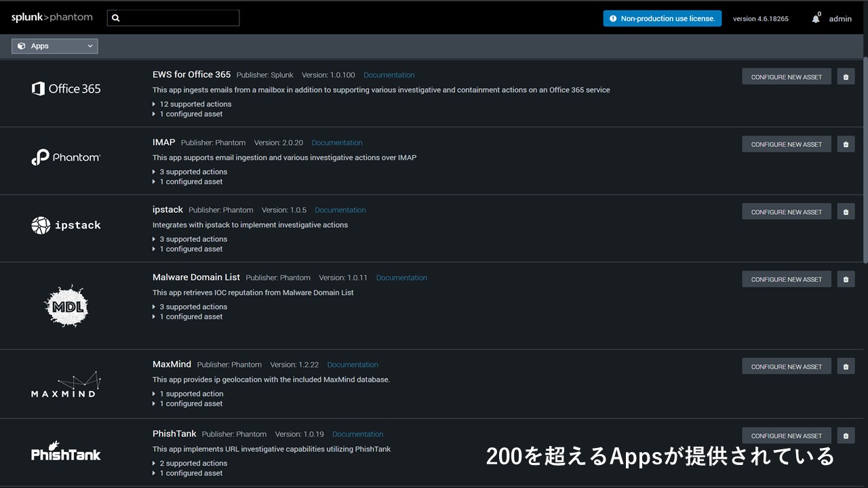868x488 pixels.
Task: Open Documentation link for MaxMind
Action: click(x=353, y=365)
